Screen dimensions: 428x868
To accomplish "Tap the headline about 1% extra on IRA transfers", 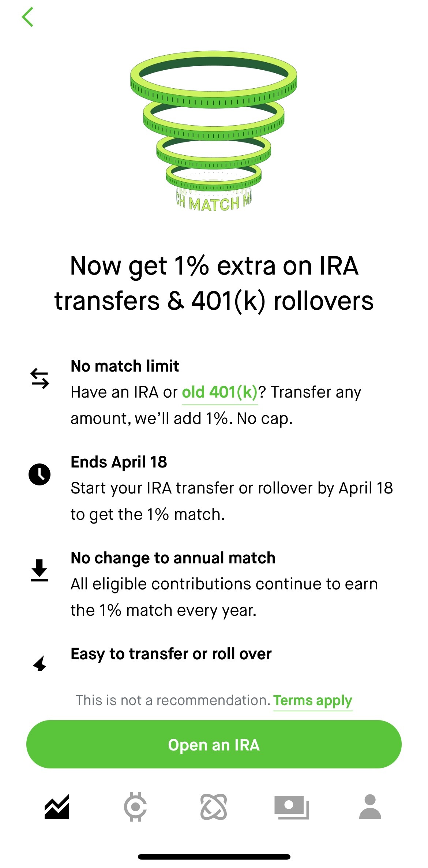I will pyautogui.click(x=214, y=284).
